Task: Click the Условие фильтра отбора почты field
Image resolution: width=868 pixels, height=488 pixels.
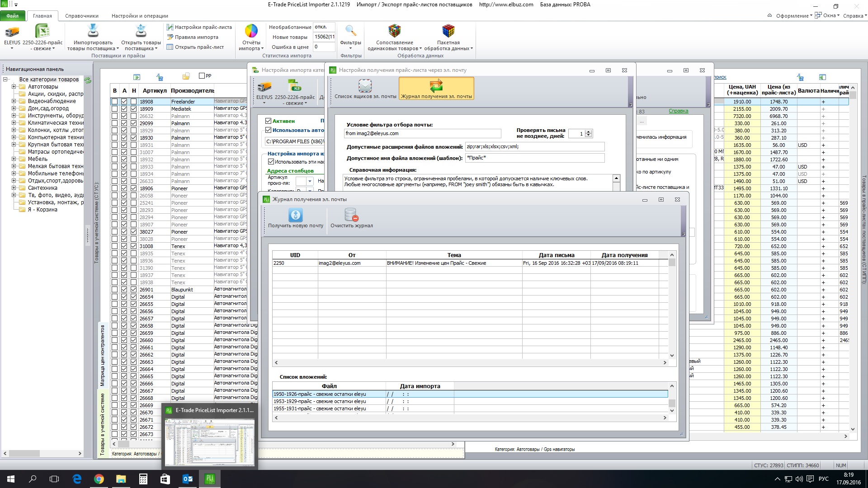Action: point(422,133)
